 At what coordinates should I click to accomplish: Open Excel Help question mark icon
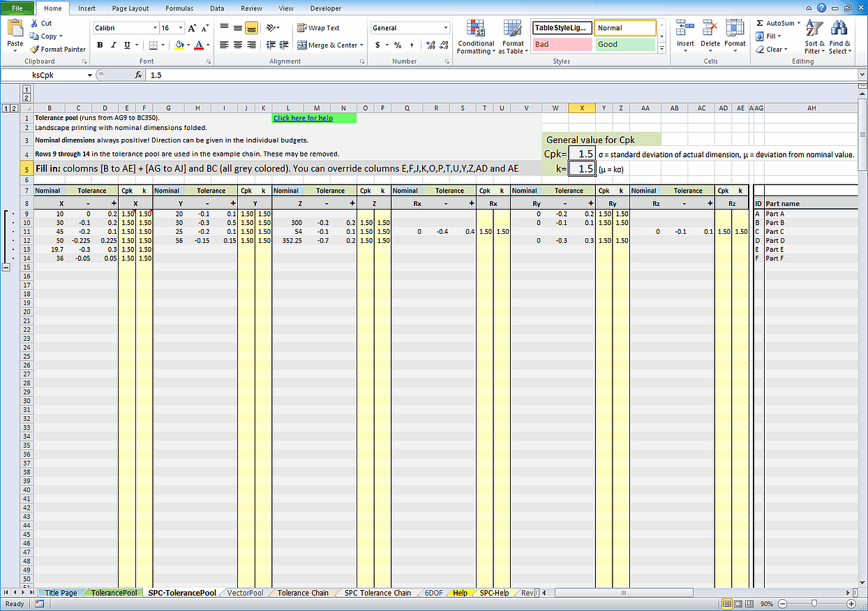tap(822, 8)
